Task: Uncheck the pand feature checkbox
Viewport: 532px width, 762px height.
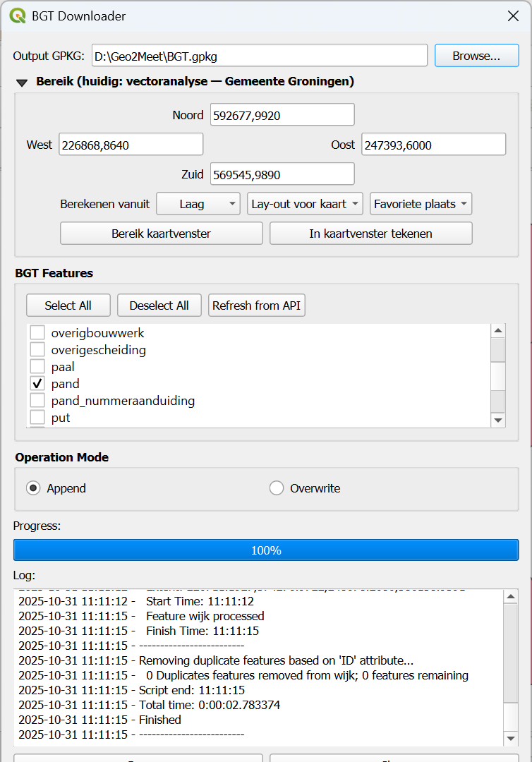Action: click(37, 384)
